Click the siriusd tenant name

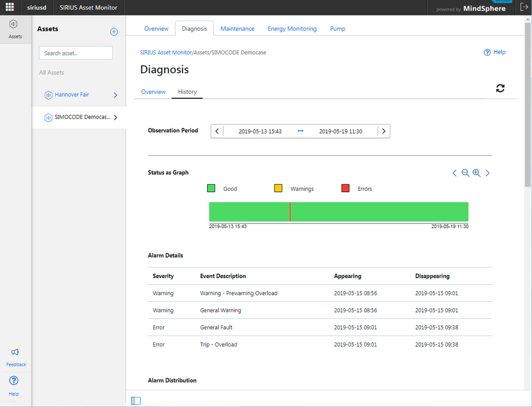(36, 8)
